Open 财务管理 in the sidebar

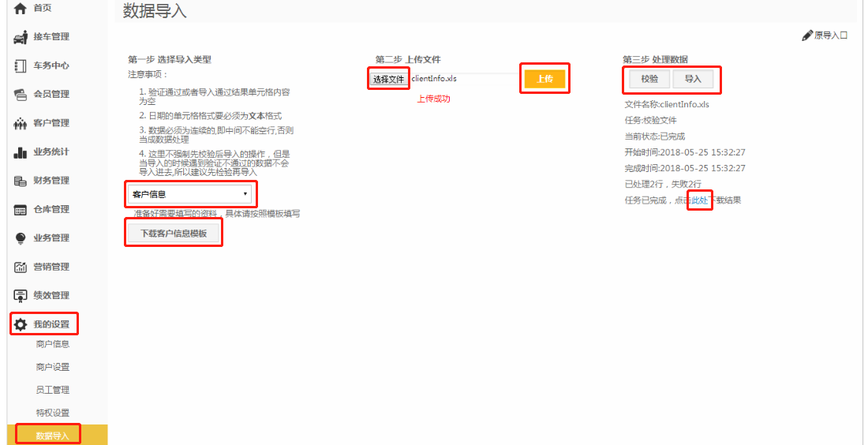[51, 181]
